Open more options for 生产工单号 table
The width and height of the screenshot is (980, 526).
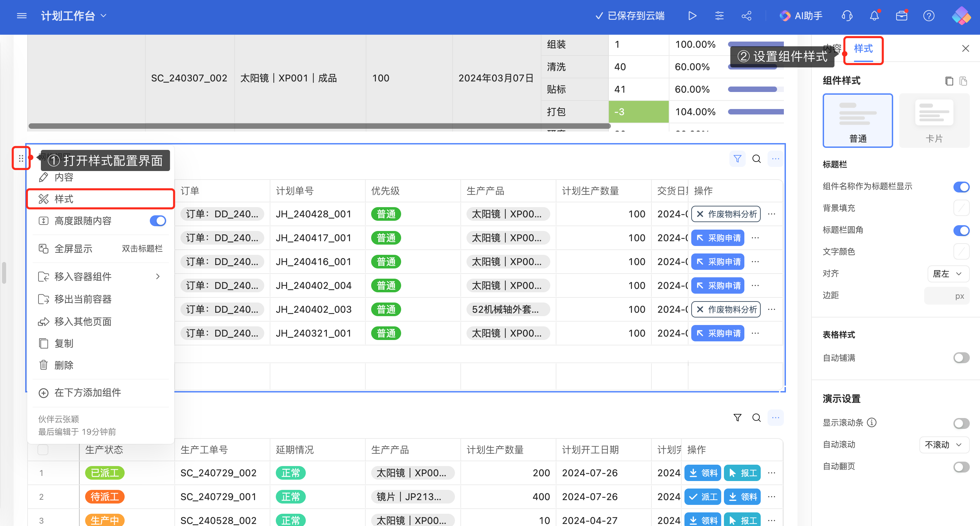click(776, 418)
